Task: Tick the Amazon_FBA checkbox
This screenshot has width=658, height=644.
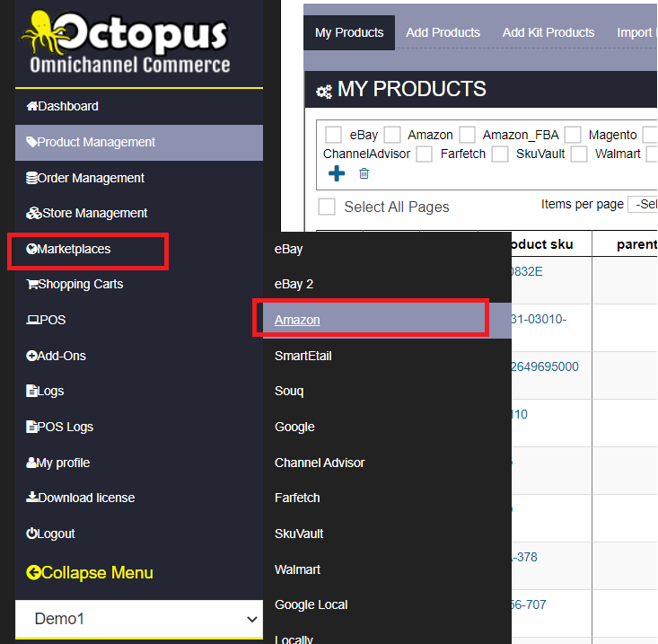Action: [x=467, y=136]
